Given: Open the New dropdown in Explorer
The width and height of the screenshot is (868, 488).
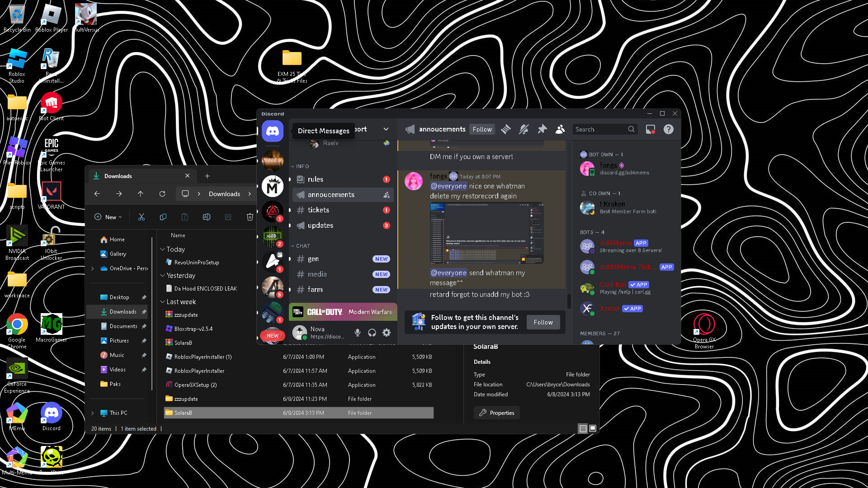Looking at the screenshot, I should 108,217.
